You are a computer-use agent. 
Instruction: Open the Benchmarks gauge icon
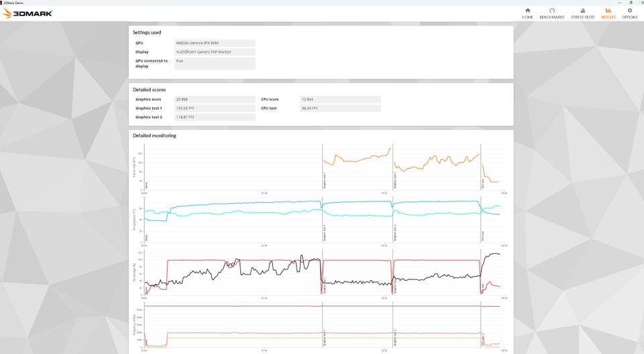coord(551,13)
